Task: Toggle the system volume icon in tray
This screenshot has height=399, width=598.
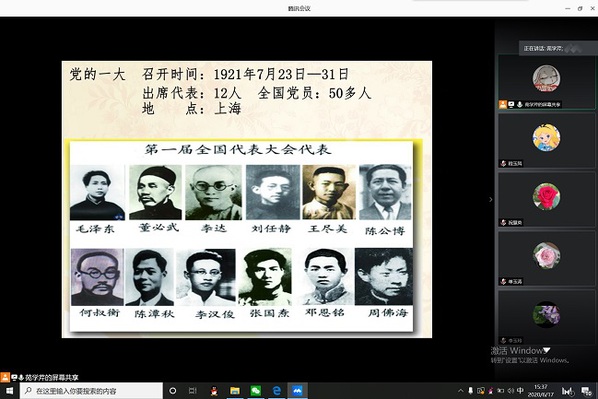Action: 511,391
